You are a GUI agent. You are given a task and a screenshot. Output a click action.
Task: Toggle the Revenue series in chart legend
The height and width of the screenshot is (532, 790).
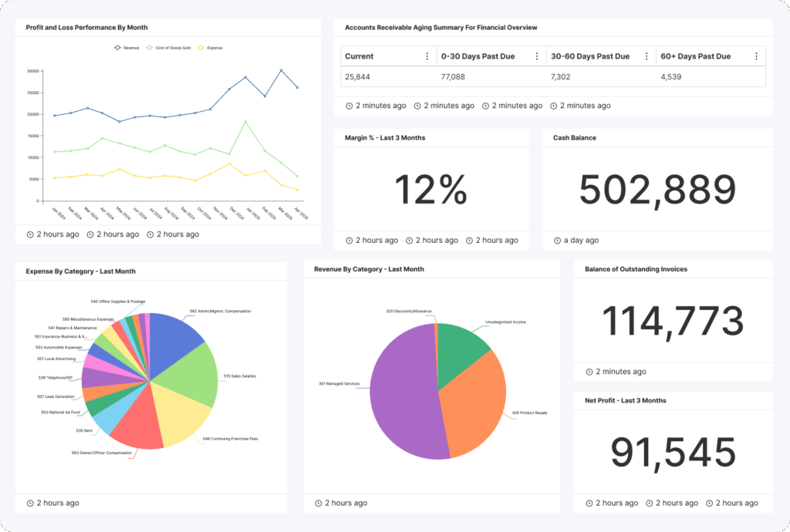(x=127, y=48)
